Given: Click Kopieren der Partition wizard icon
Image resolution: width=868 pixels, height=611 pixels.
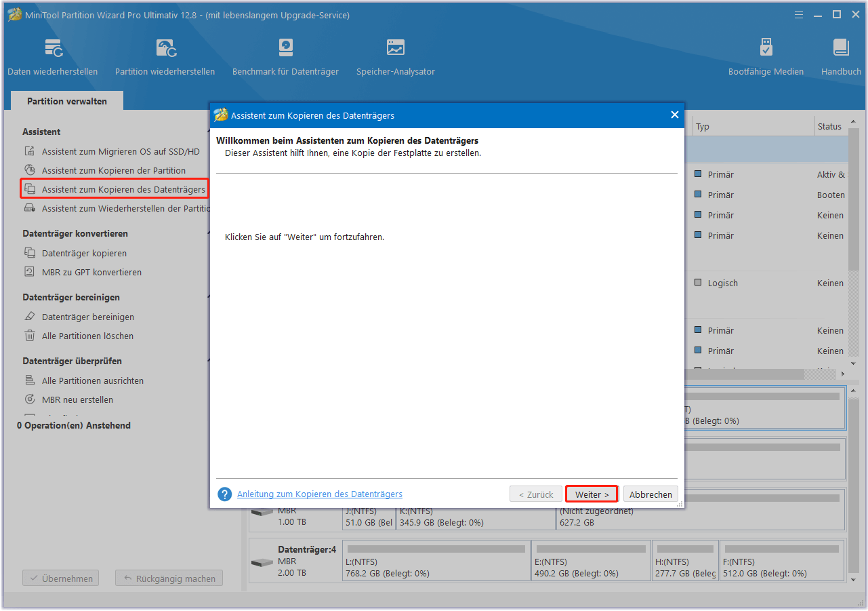Looking at the screenshot, I should 30,170.
